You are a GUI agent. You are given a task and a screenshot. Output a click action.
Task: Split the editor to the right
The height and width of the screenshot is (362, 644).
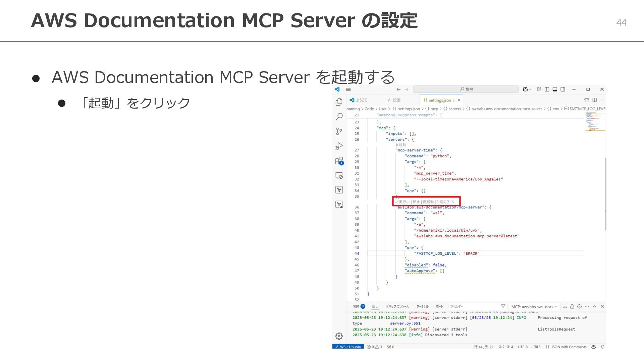(595, 100)
